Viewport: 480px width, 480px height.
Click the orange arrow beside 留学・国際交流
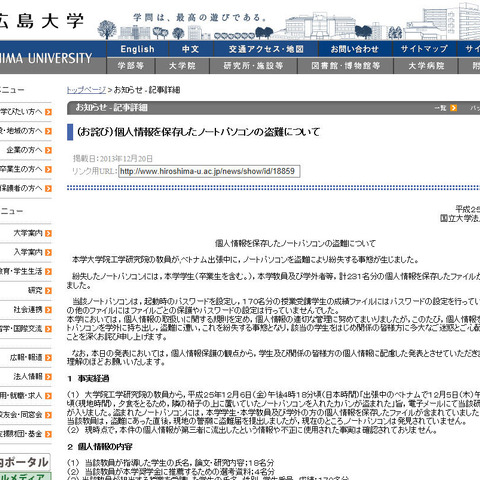tap(48, 329)
